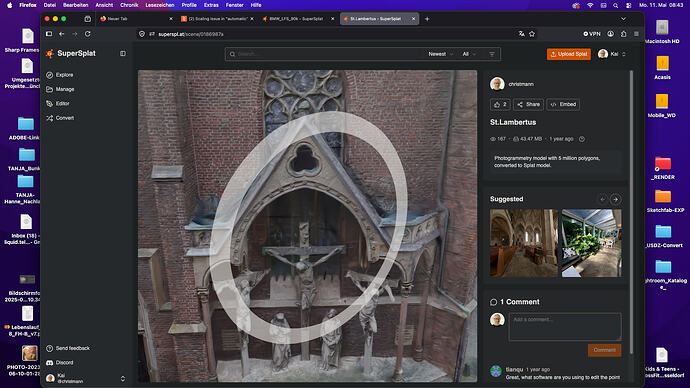Viewport: 690px width, 388px height.
Task: Click the SuperSplat logo
Action: tap(71, 53)
